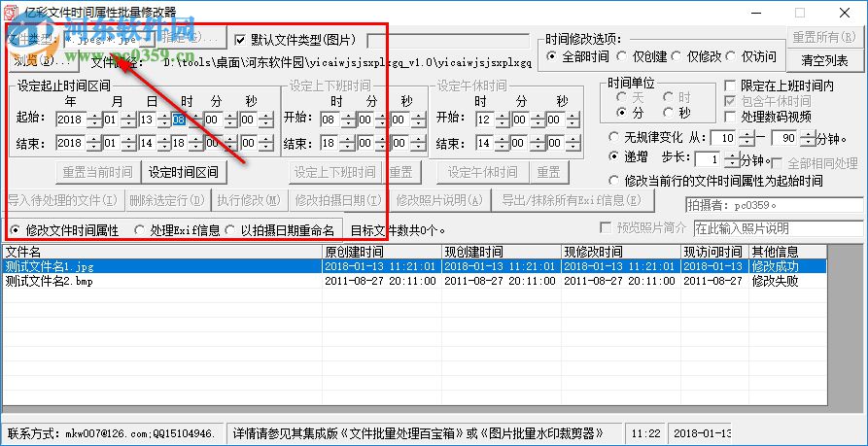Click the 设定上下班时间 button
868x446 pixels.
(335, 172)
